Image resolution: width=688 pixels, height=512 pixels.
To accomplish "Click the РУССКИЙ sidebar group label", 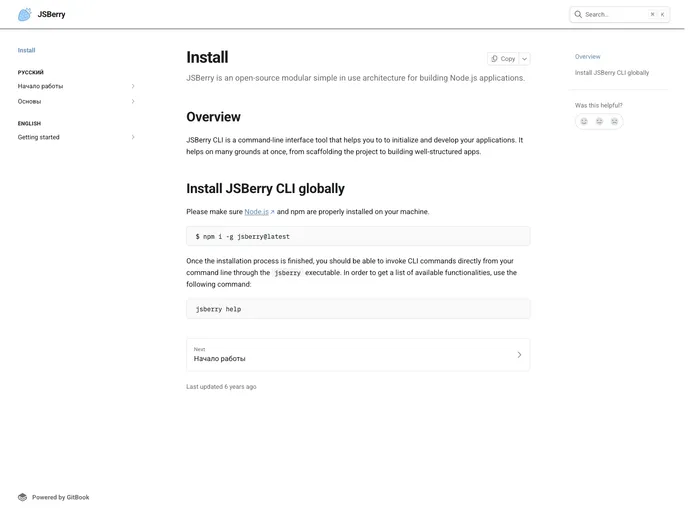I will 31,72.
